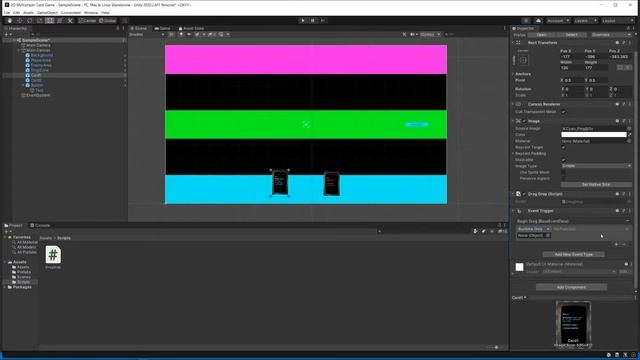This screenshot has height=360, width=640.
Task: Click Material object picker circle
Action: [629, 141]
